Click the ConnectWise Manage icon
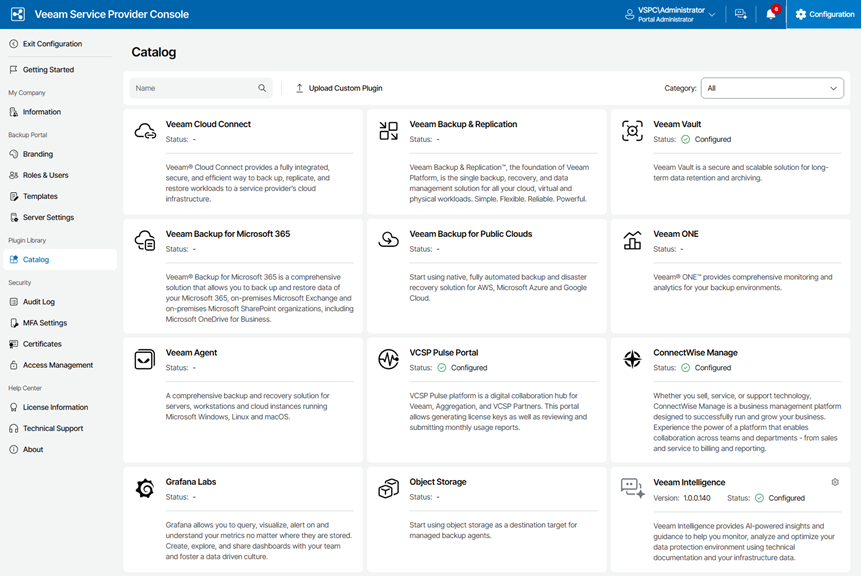This screenshot has width=862, height=576. [x=632, y=359]
